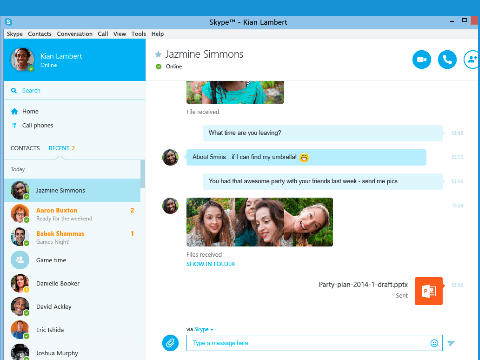Screen dimensions: 480x360
Task: Click SHOW IN FOLDER link
Action: point(211,264)
